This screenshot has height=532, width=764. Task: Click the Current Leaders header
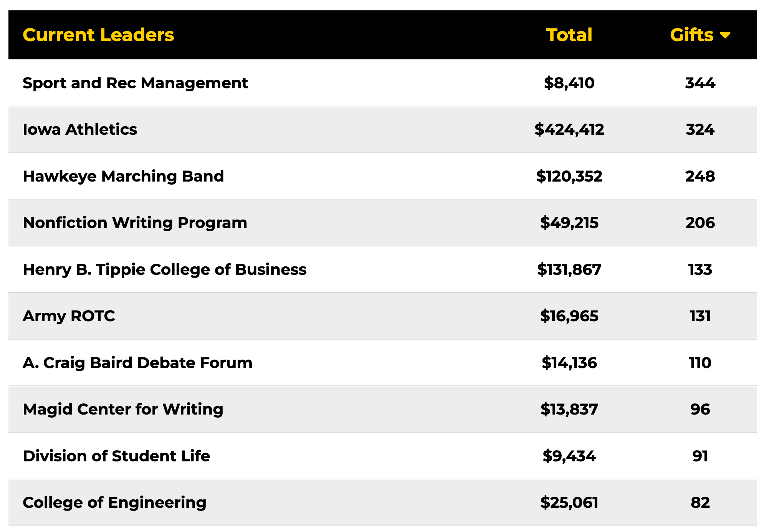98,35
